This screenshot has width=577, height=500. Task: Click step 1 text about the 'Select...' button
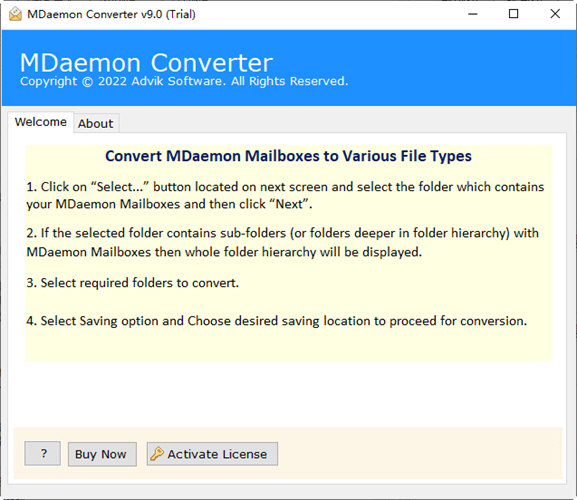click(x=285, y=195)
